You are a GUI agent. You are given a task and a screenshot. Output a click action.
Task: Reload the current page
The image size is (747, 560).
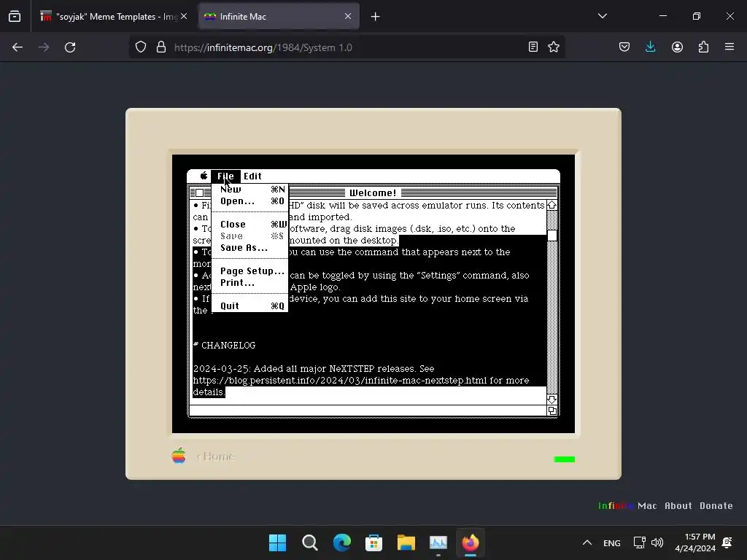tap(70, 47)
